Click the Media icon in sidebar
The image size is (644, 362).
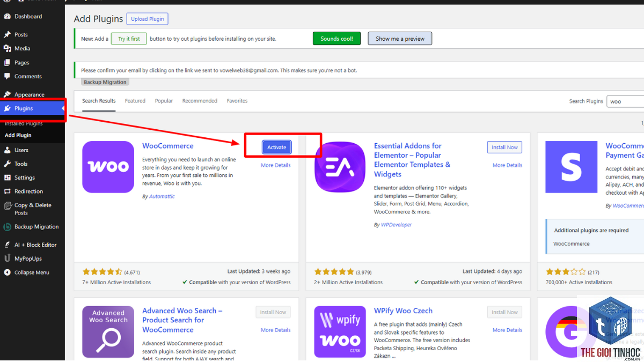pos(7,48)
